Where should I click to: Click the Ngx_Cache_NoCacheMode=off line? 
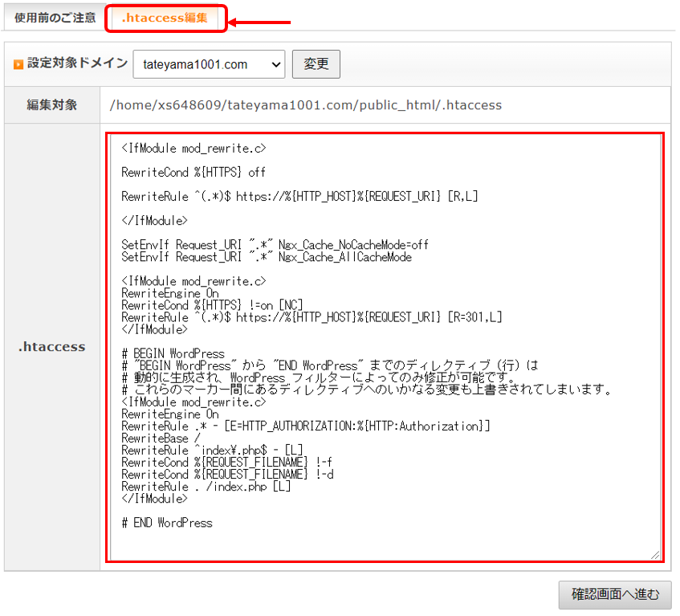point(275,244)
